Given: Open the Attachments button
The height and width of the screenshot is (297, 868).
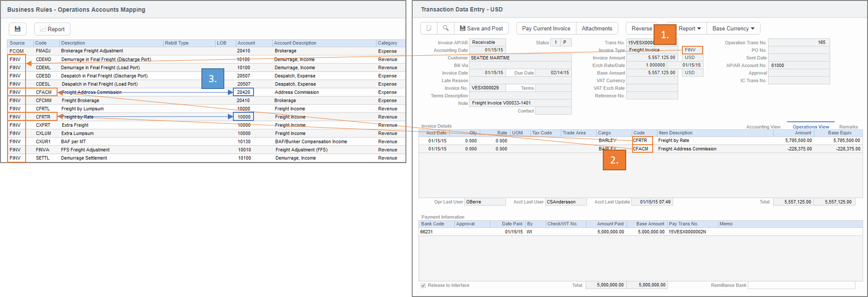Looking at the screenshot, I should (x=596, y=28).
